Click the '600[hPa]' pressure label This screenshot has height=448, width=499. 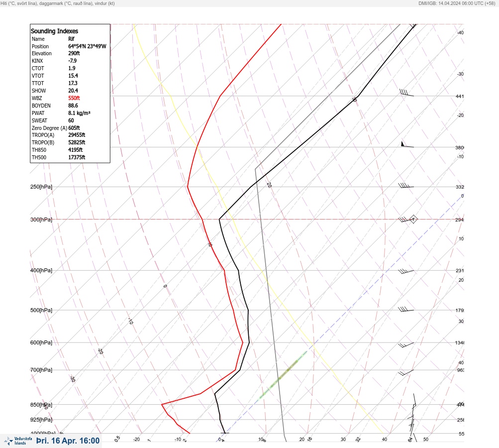pos(41,342)
